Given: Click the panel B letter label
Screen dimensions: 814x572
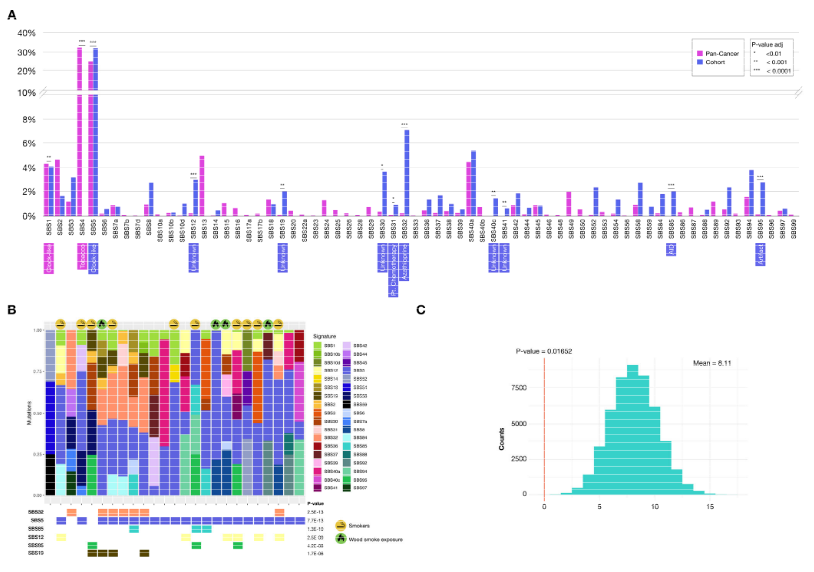Looking at the screenshot, I should point(11,310).
